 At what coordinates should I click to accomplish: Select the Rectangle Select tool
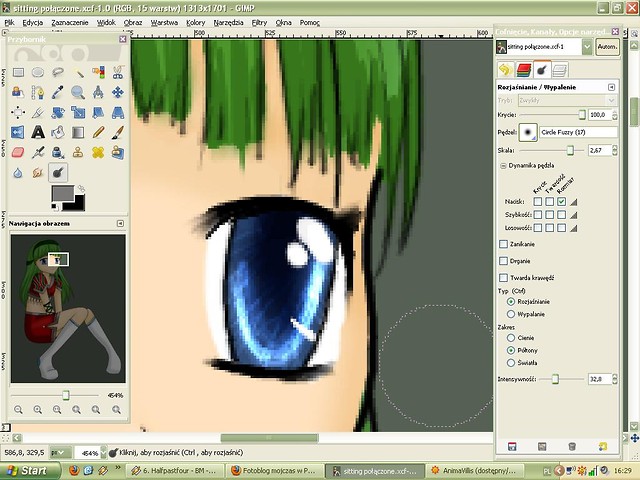18,73
